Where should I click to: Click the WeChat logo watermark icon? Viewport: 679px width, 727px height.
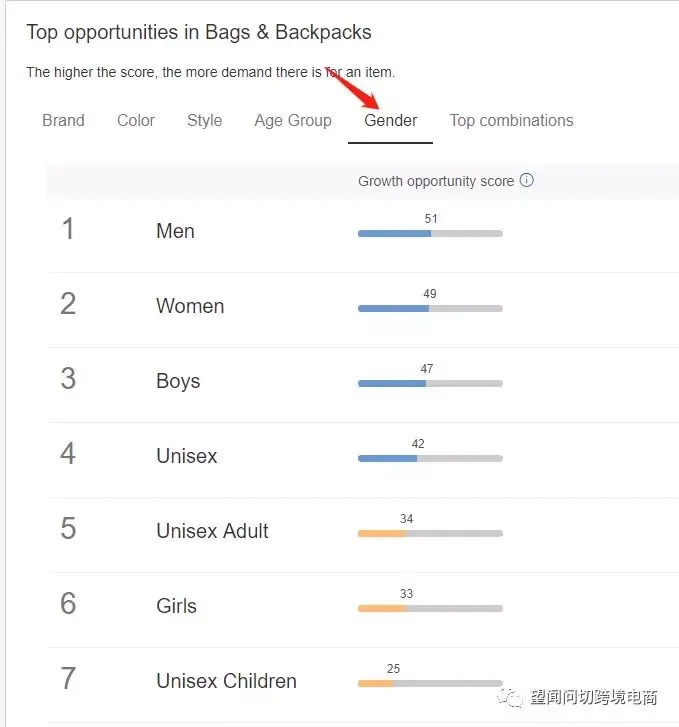pyautogui.click(x=510, y=697)
